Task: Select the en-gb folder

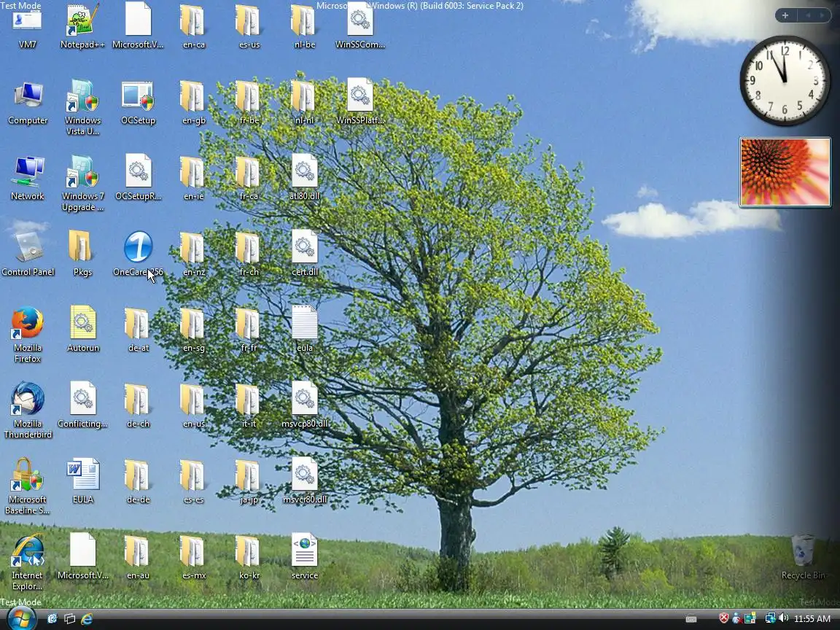Action: click(x=193, y=103)
